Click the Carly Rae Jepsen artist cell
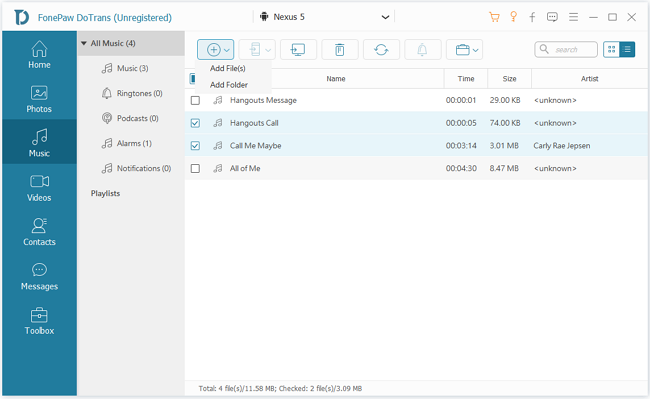Viewport: 650px width, 399px height. coord(562,146)
